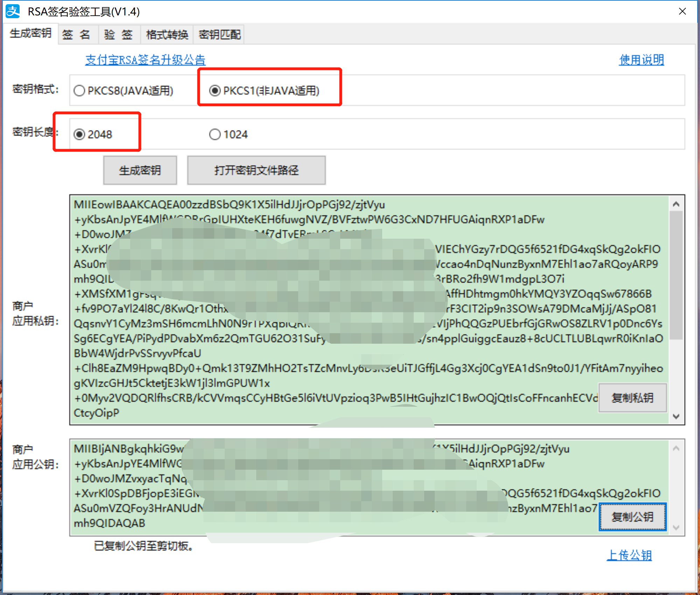
Task: Switch to the 密钥匹配 tab
Action: 219,35
